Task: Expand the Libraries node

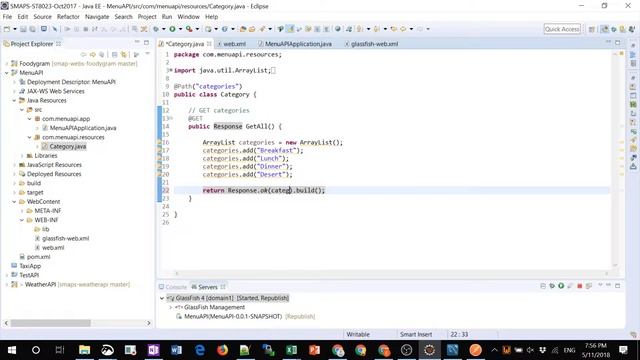Action: coord(22,156)
